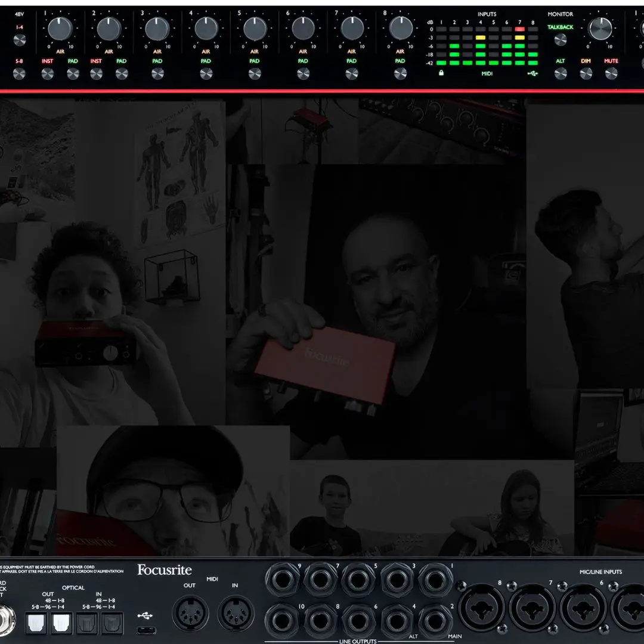Click mic/line input 6 combo jack
The width and height of the screenshot is (644, 644).
click(584, 608)
